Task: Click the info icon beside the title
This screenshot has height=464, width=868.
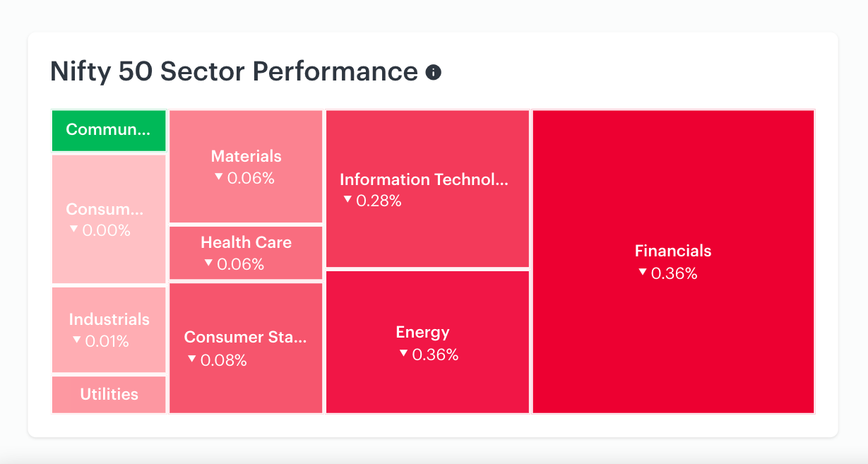Action: point(434,72)
